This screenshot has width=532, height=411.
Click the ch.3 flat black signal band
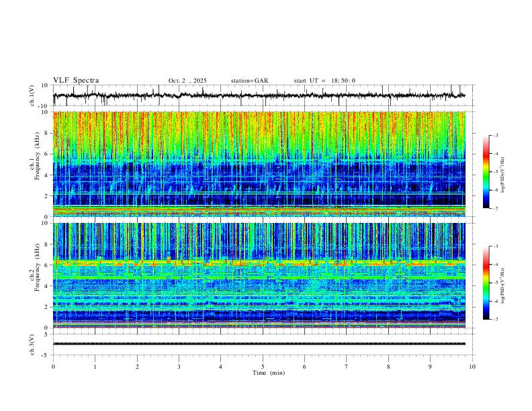(259, 344)
